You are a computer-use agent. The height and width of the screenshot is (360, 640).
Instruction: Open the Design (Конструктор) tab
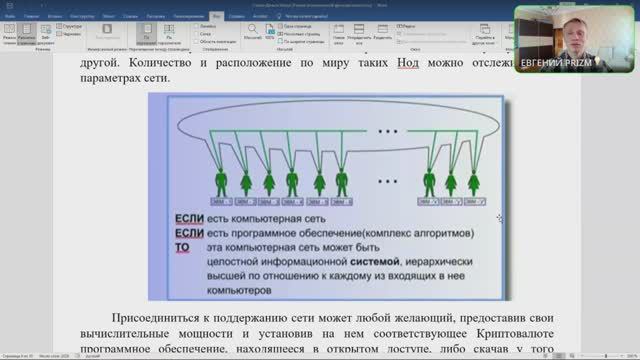(82, 16)
